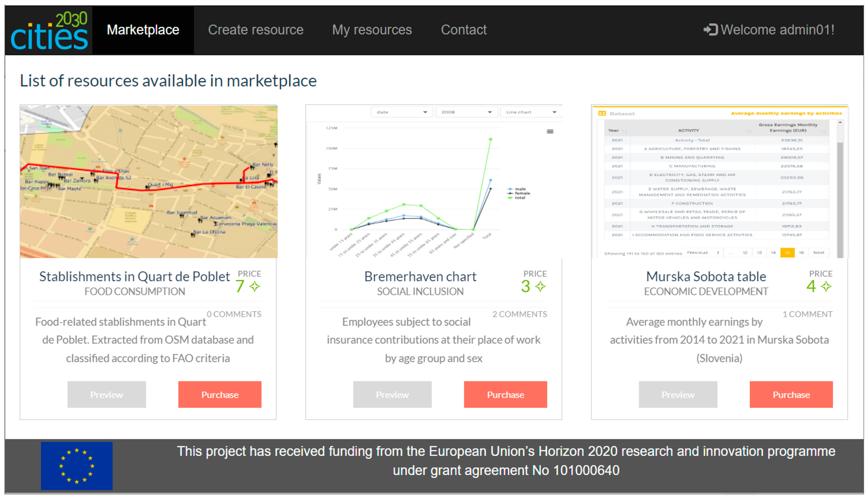Click the star icon on Bremerhaven chart card
The height and width of the screenshot is (498, 868).
pyautogui.click(x=540, y=286)
